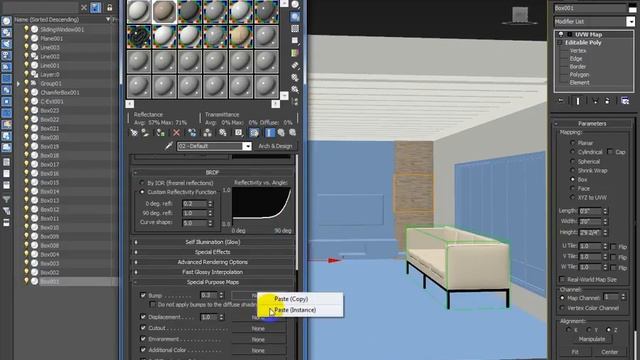This screenshot has width=640, height=360.
Task: Uncheck the Environment map checkbox
Action: [x=143, y=338]
